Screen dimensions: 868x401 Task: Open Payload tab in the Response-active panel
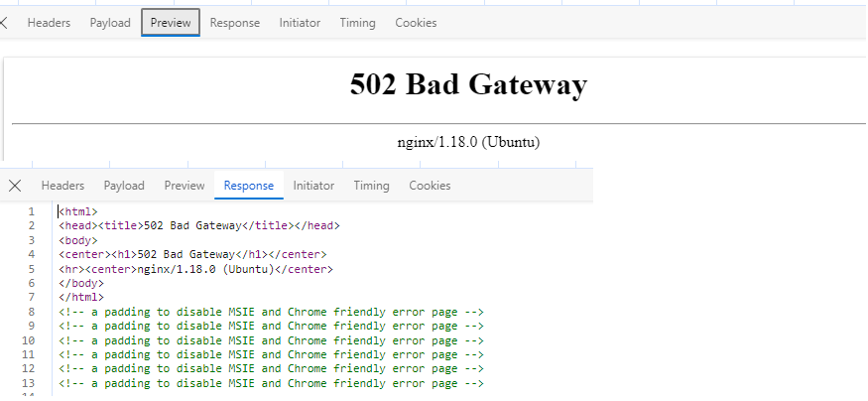click(124, 186)
